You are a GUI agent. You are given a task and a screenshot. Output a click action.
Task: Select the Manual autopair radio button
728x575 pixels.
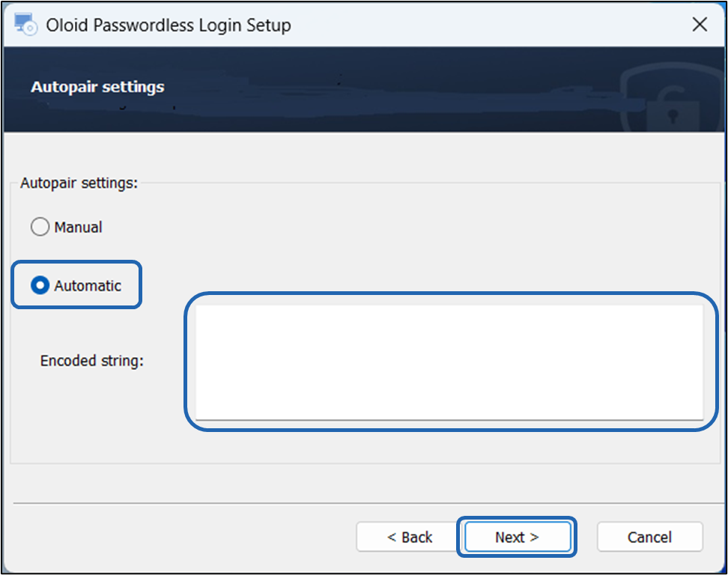tap(40, 227)
